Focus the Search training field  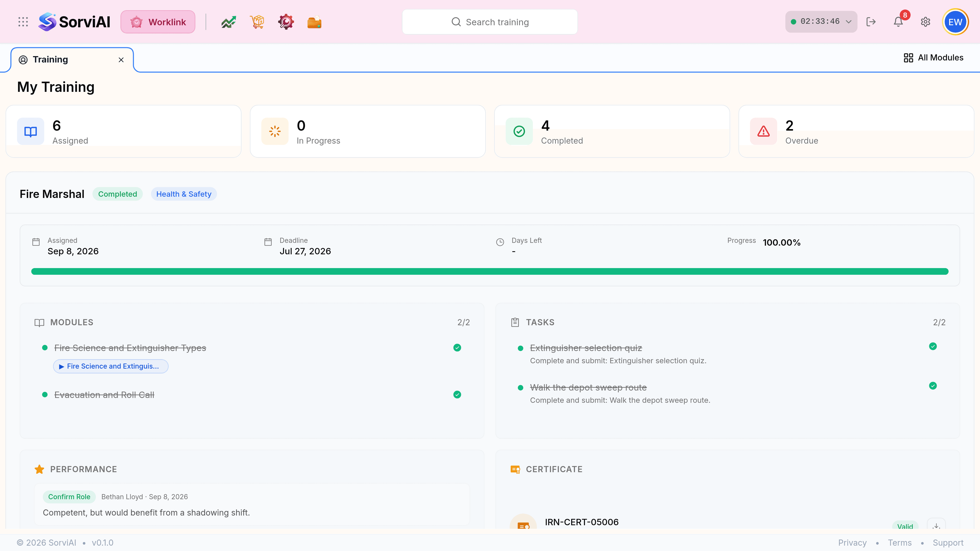pyautogui.click(x=490, y=22)
